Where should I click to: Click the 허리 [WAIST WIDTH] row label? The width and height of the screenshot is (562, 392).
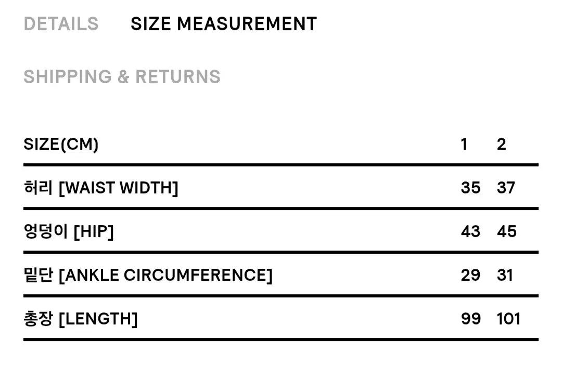pos(101,188)
